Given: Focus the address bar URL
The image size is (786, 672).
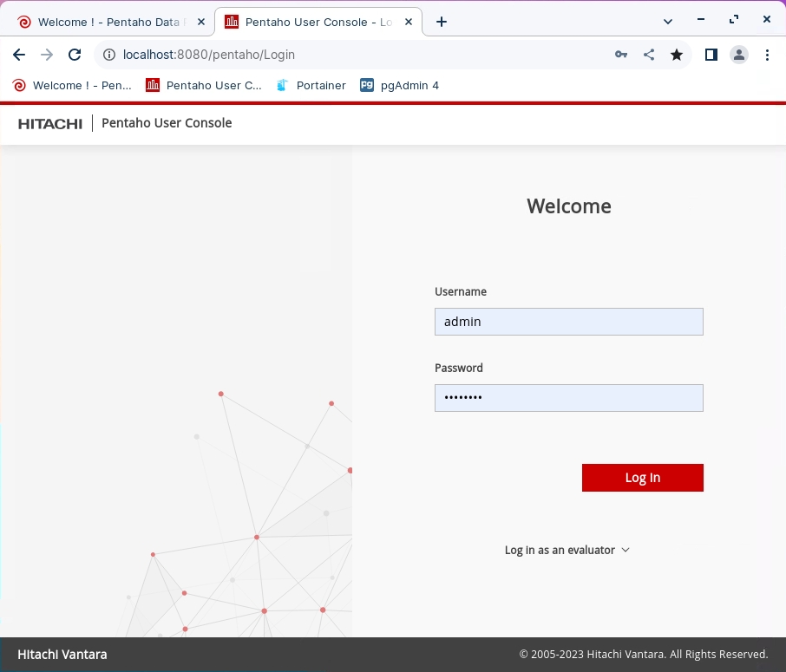Looking at the screenshot, I should (x=209, y=55).
